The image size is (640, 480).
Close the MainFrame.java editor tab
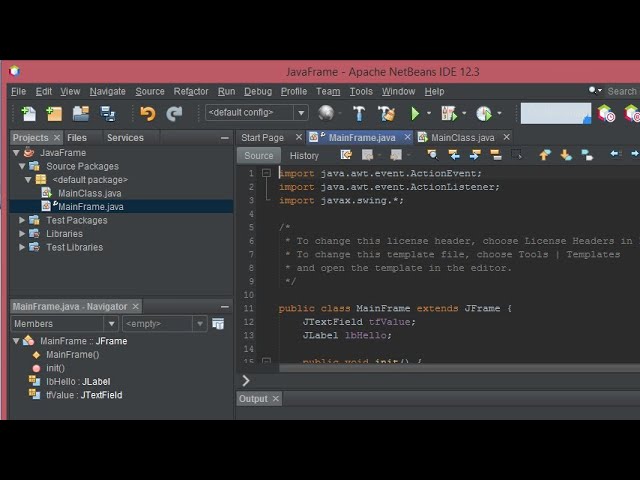[x=407, y=138]
